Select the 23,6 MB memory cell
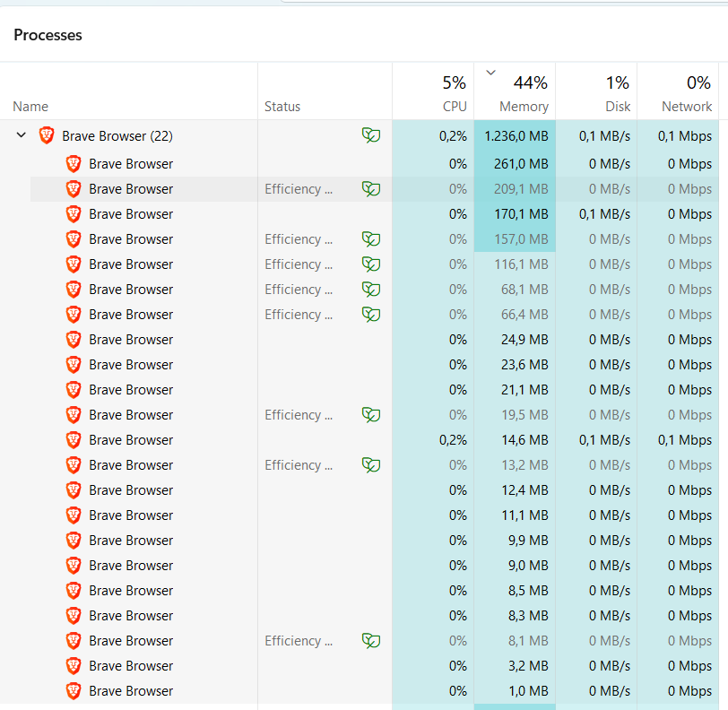Screen dimensions: 728x710 click(515, 365)
